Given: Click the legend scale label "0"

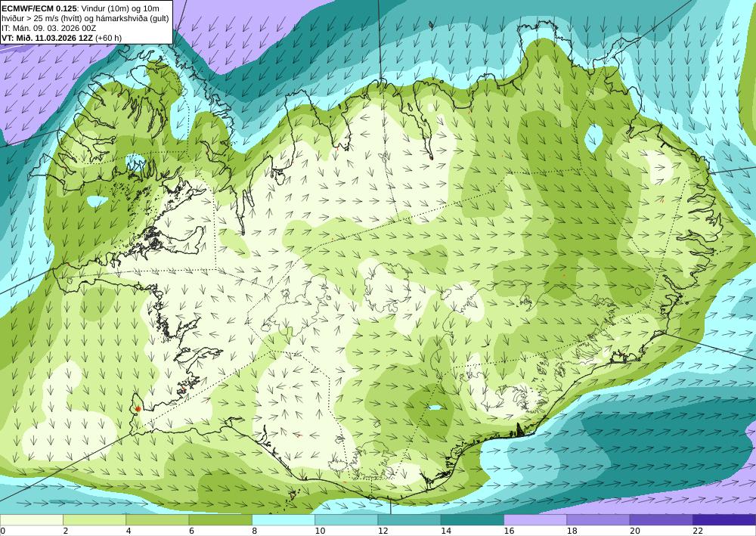Looking at the screenshot, I should [2, 531].
